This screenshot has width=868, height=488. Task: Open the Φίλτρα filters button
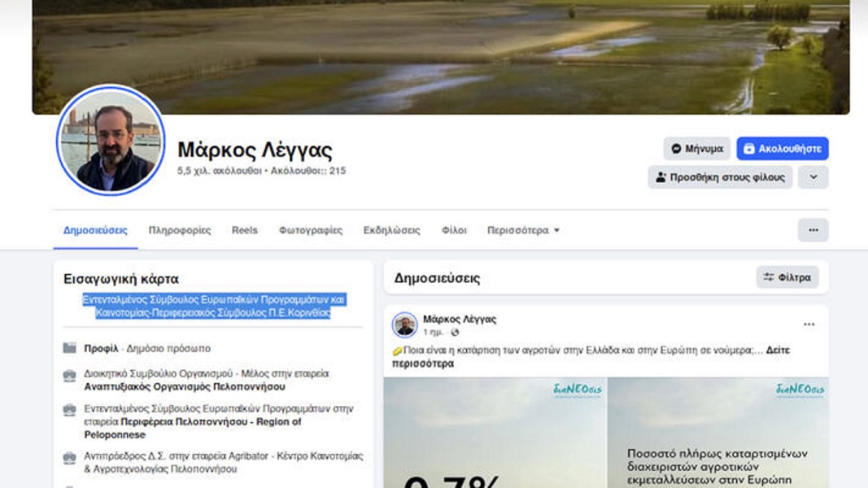[x=787, y=277]
